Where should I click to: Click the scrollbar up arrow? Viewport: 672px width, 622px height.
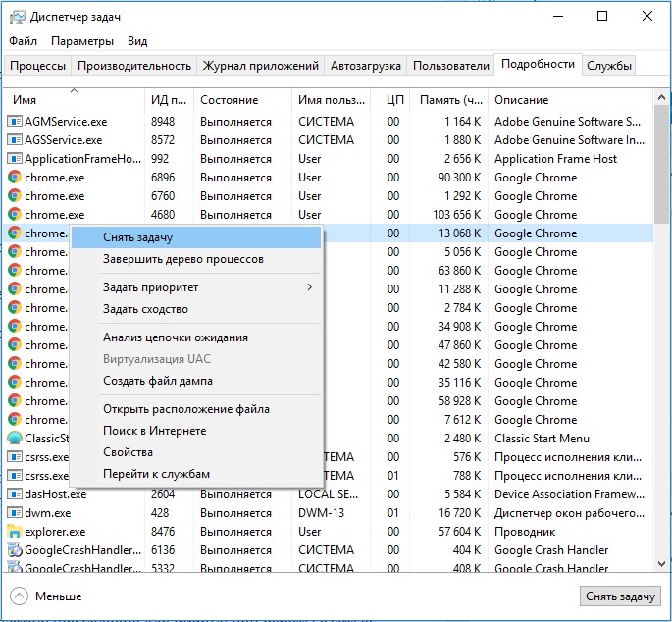pyautogui.click(x=661, y=98)
